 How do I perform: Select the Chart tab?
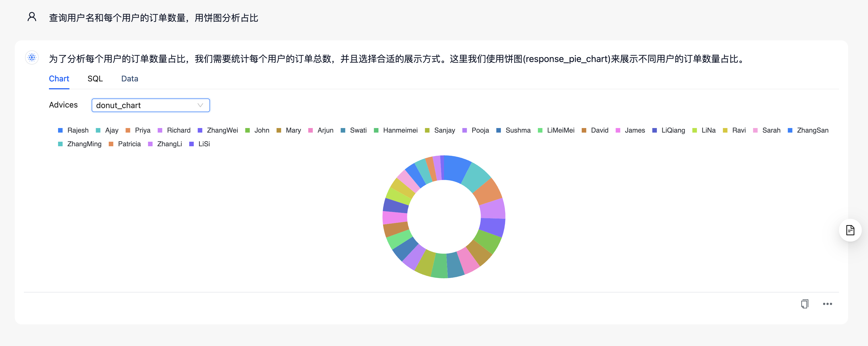tap(59, 79)
